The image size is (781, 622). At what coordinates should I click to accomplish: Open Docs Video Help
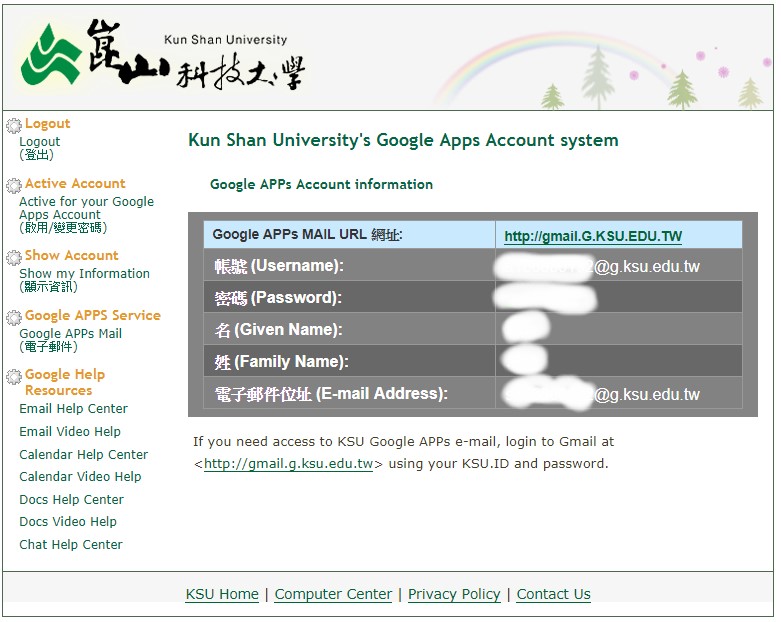coord(68,521)
